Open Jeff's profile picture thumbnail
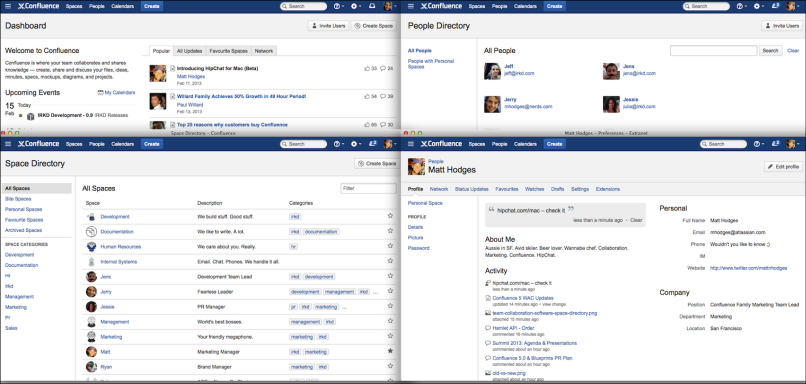806x384 pixels. coord(492,71)
